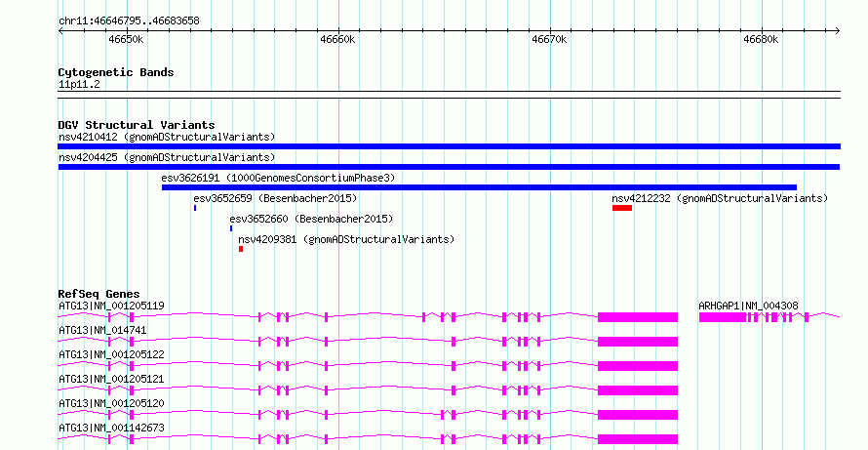Open ATG13|NM_001205121 transcript label
The image size is (868, 450).
(111, 379)
